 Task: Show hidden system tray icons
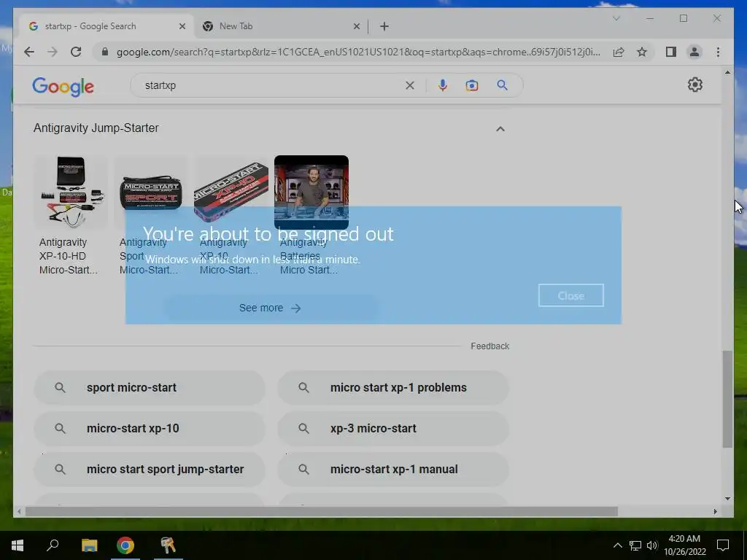click(x=617, y=545)
